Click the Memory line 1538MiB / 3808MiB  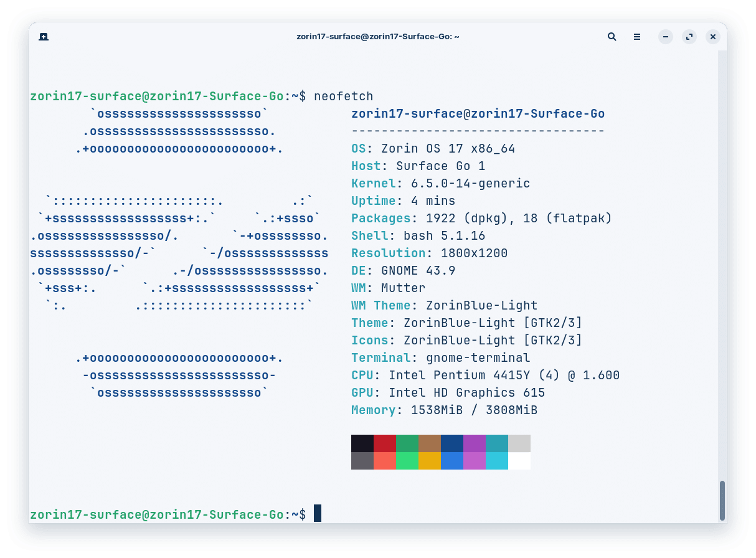[445, 410]
